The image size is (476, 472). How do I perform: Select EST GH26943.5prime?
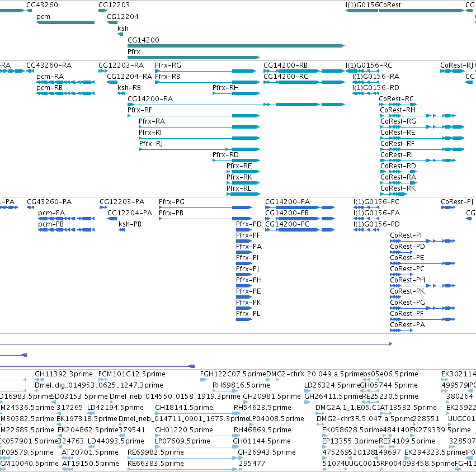click(241, 458)
